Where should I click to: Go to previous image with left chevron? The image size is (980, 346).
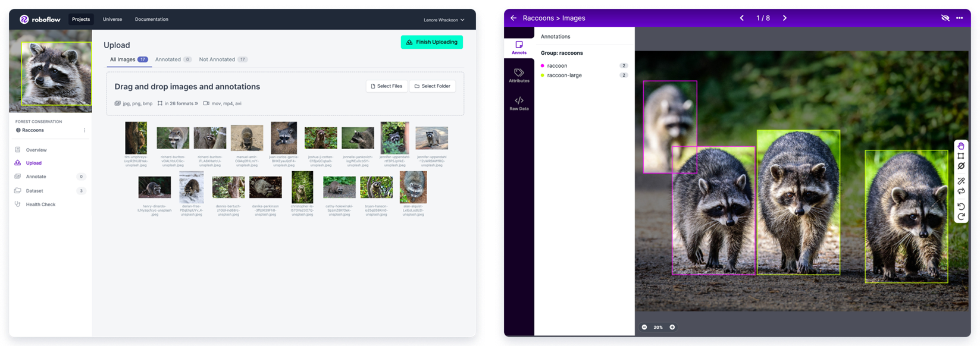click(x=742, y=18)
